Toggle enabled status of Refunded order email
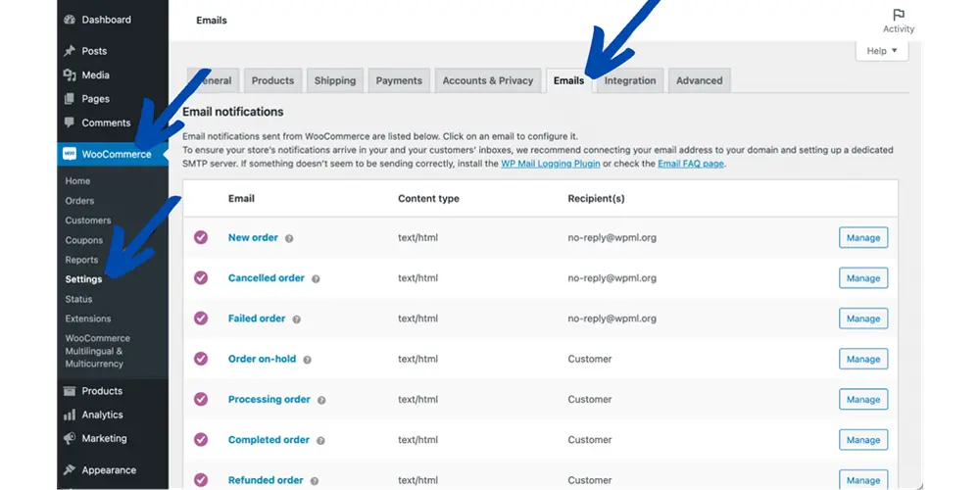The image size is (980, 490). pos(201,480)
